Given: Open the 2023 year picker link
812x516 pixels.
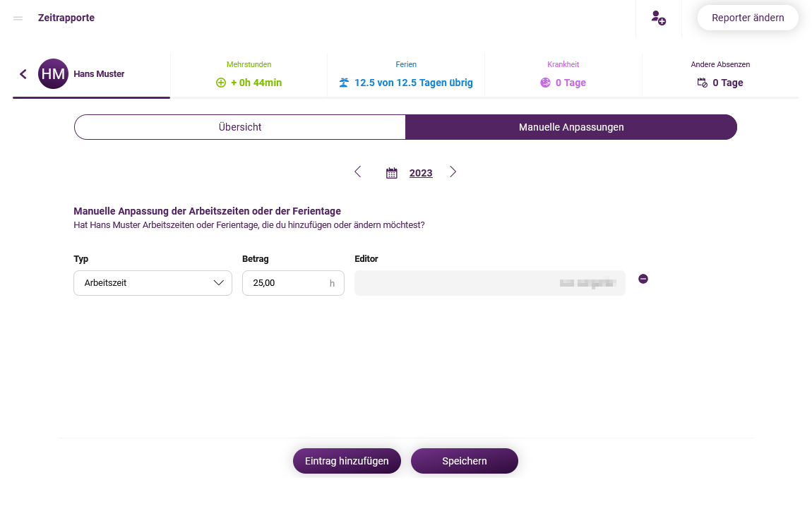Looking at the screenshot, I should [421, 174].
